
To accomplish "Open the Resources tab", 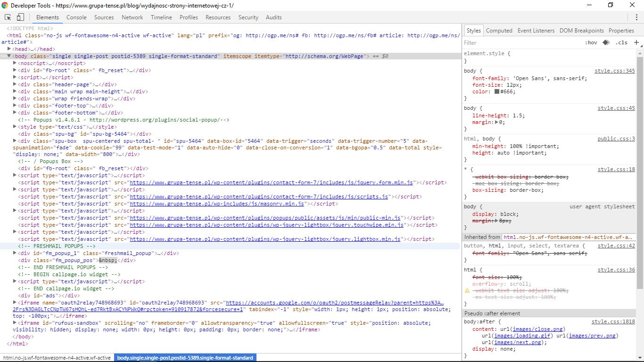I will click(x=218, y=17).
